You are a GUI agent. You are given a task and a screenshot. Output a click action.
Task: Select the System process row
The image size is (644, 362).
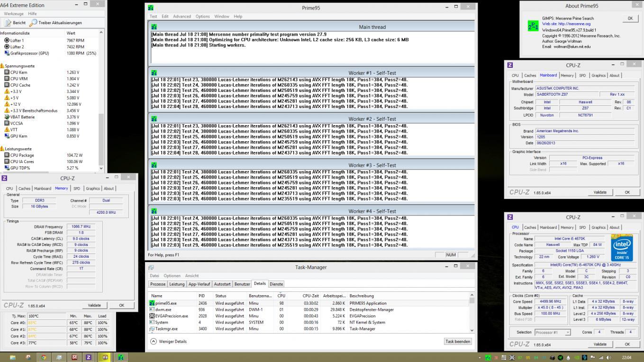[309, 322]
